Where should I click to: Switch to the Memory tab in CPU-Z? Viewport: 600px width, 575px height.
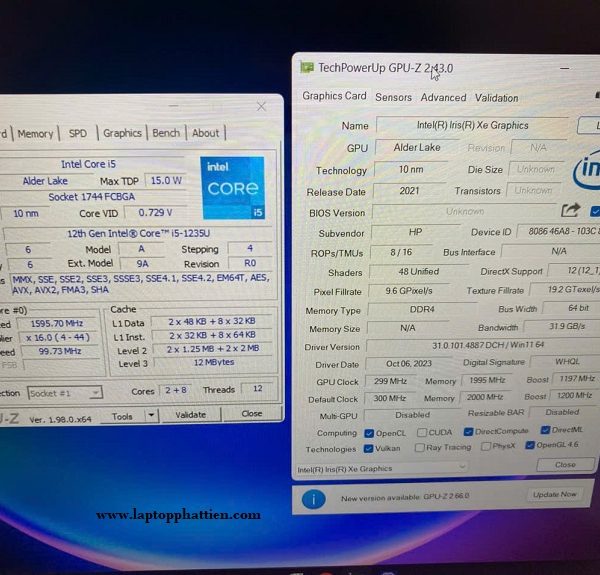[x=35, y=134]
